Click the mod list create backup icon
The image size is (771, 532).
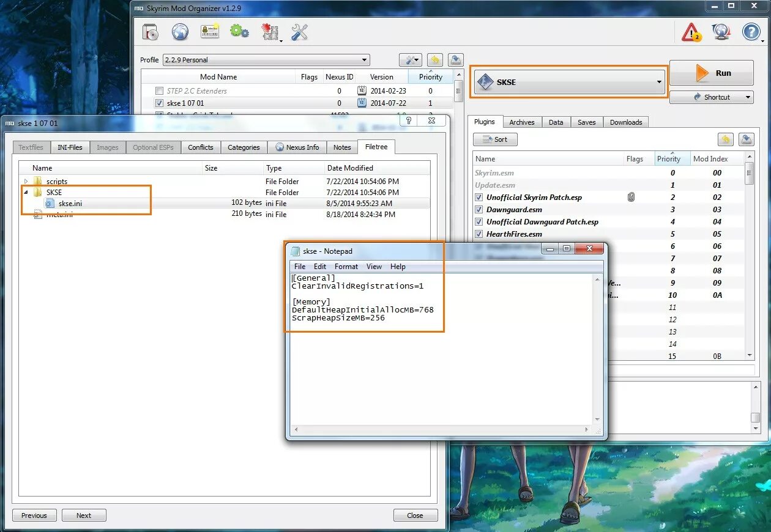click(x=455, y=60)
